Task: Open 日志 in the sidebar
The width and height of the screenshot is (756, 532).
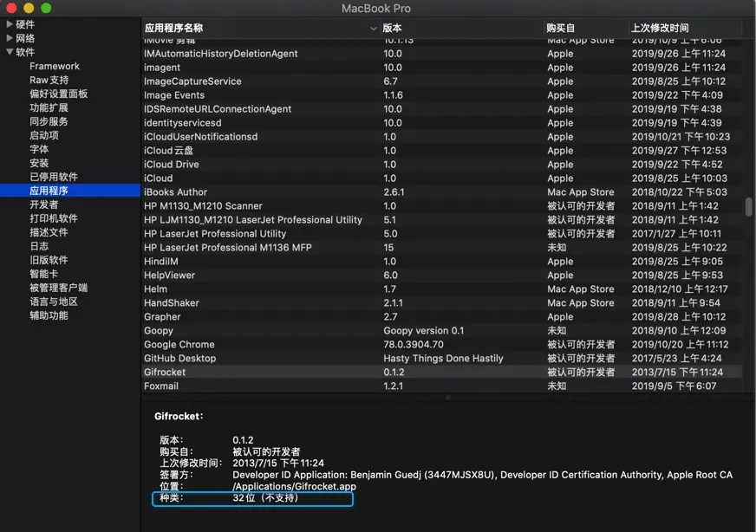Action: [39, 246]
